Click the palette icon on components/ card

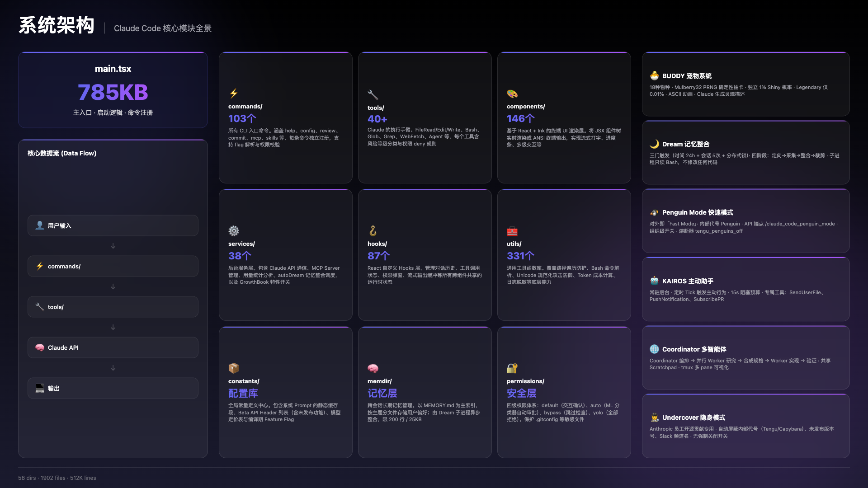pos(512,94)
